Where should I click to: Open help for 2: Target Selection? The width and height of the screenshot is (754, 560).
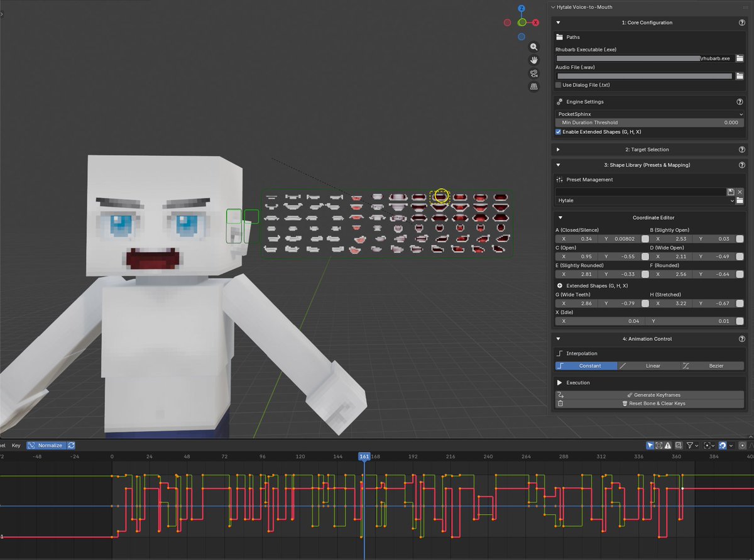(x=741, y=150)
